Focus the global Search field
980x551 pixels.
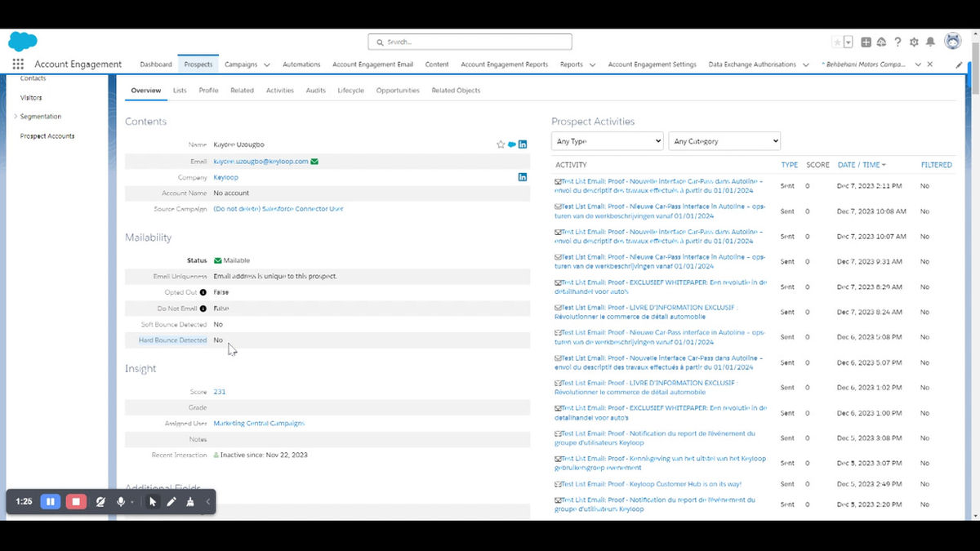click(x=470, y=42)
